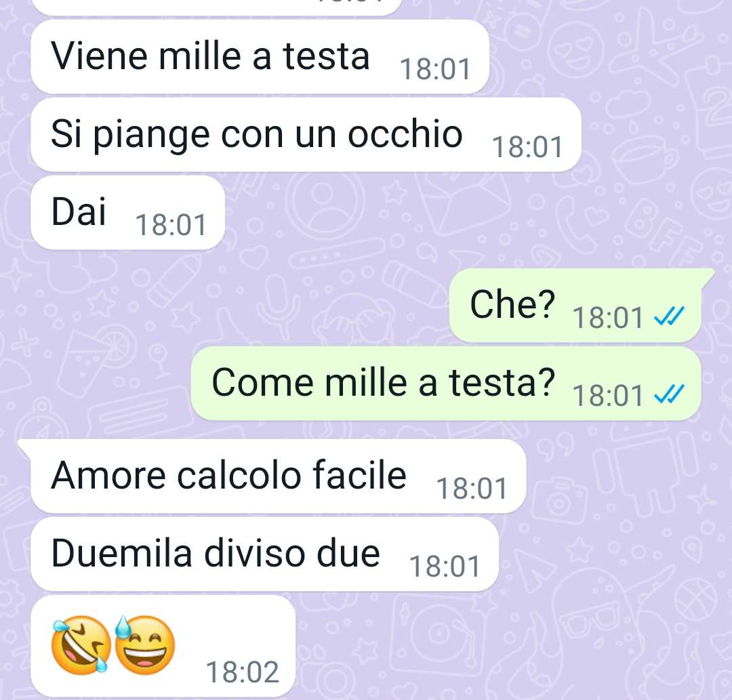Tap timestamp 18:01 on "Viene mille a testa"
Viewport: 732px width, 700px height.
tap(435, 69)
